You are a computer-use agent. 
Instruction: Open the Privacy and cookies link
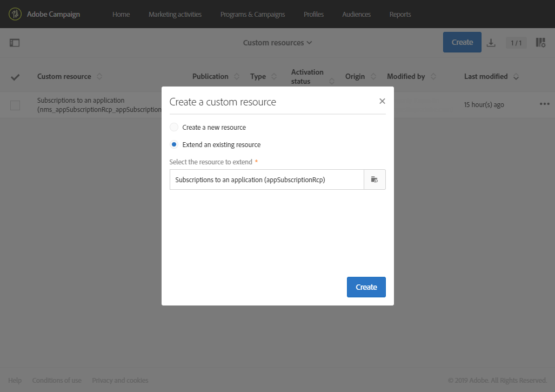(x=120, y=380)
